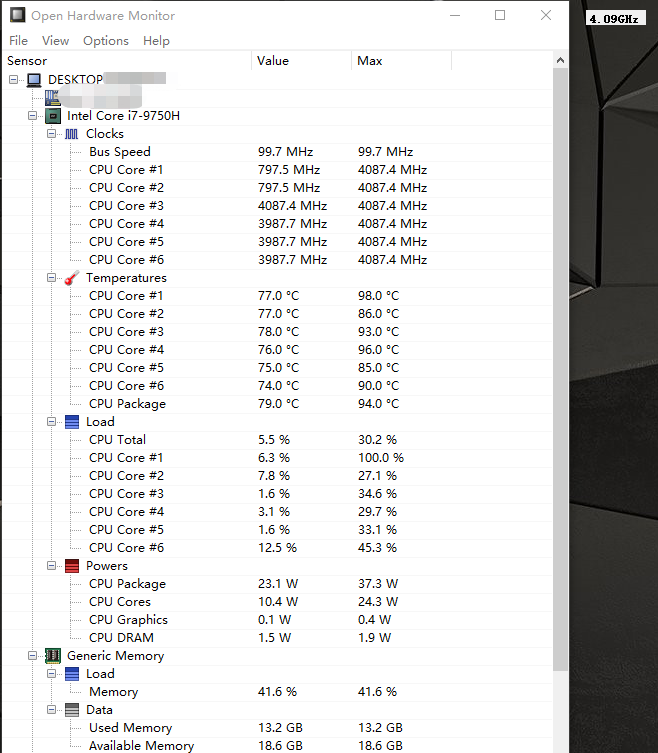Select the CPU Package power row (23.1 W)
658x753 pixels.
click(278, 584)
